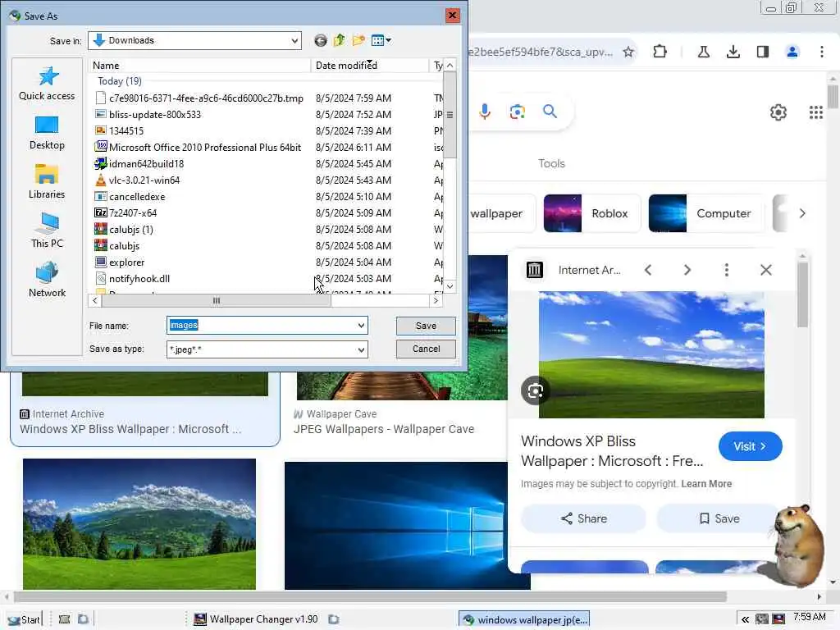
Task: Click the Back arrow in Save As toolbar
Action: tap(321, 41)
